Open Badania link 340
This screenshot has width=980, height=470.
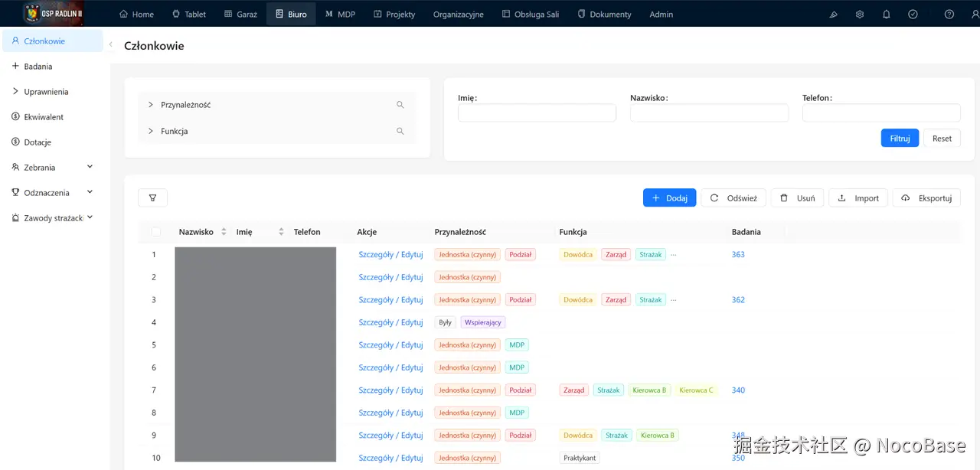click(x=738, y=390)
